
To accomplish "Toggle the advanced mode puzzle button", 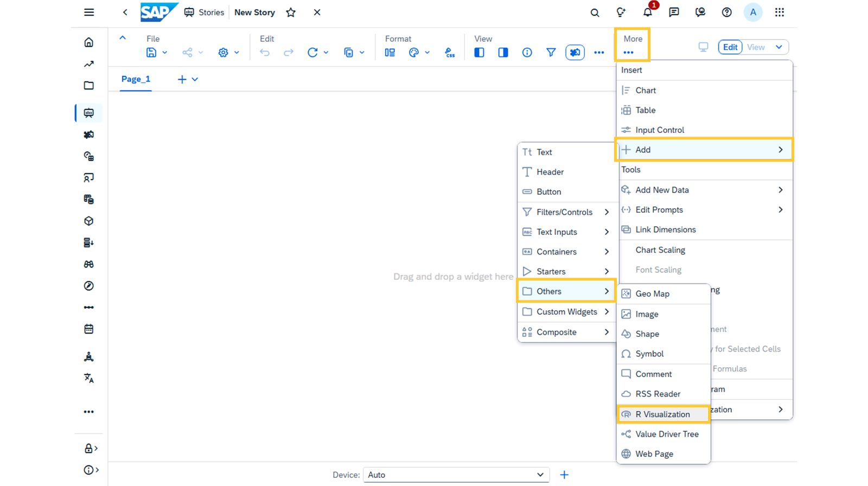I will [x=575, y=53].
